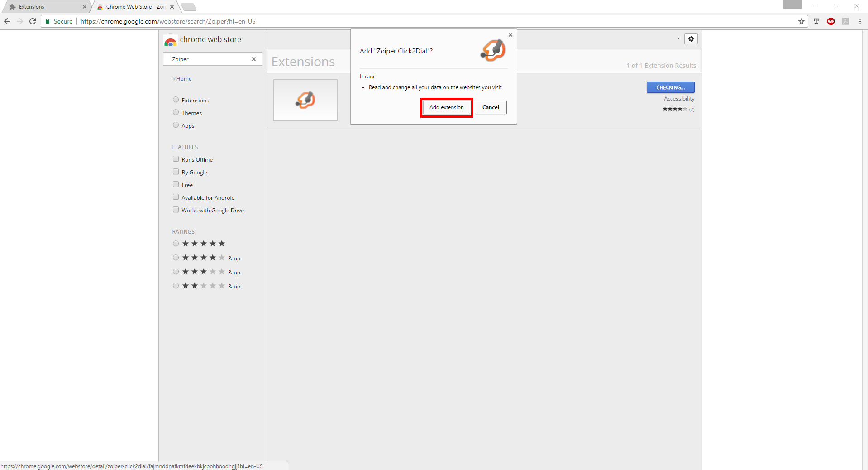868x470 pixels.
Task: Check the Free feature filter
Action: tap(176, 184)
